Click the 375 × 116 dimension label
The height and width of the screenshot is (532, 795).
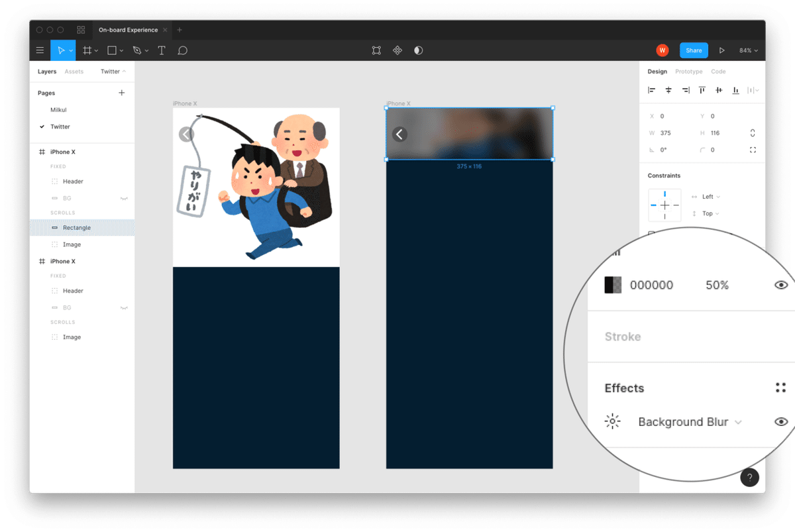469,166
